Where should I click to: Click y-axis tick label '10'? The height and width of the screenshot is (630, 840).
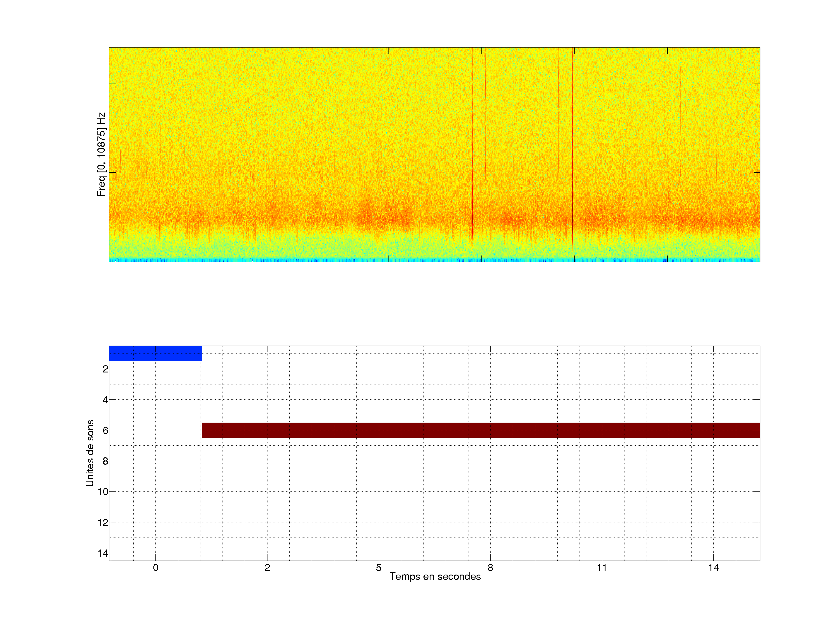(x=103, y=492)
